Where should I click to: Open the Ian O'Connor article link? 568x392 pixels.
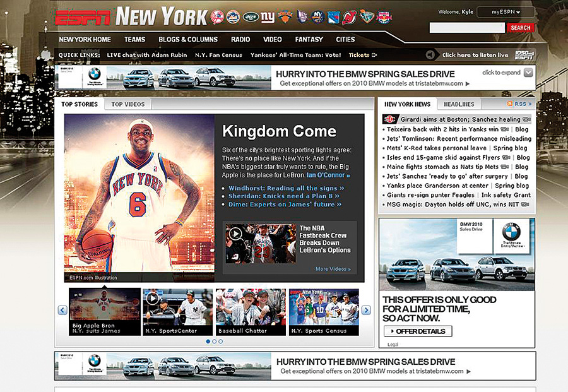(328, 175)
